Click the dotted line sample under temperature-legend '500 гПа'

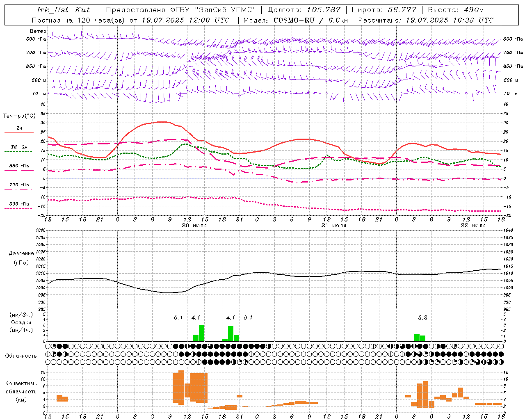tap(19, 208)
